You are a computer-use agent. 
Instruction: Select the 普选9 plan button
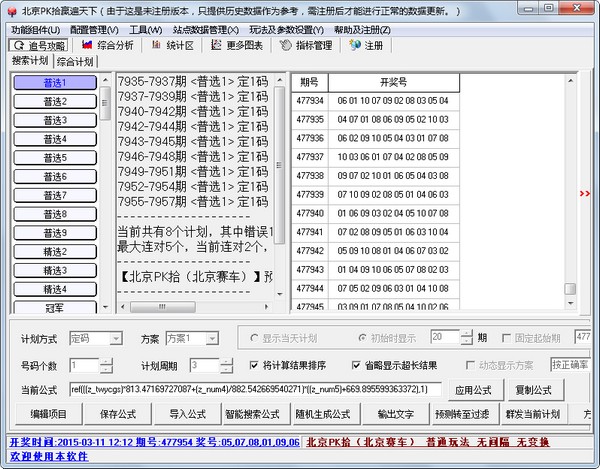[x=55, y=233]
